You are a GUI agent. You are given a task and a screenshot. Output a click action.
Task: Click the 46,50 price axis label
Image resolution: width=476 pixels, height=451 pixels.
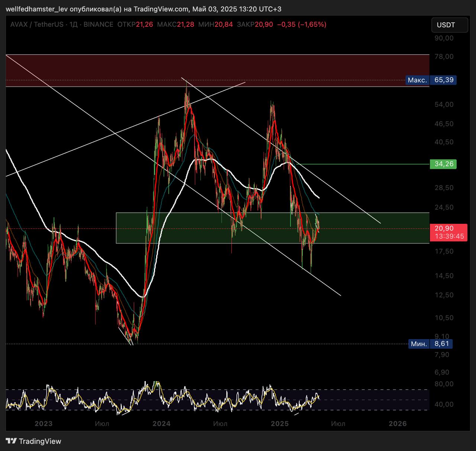tap(444, 124)
